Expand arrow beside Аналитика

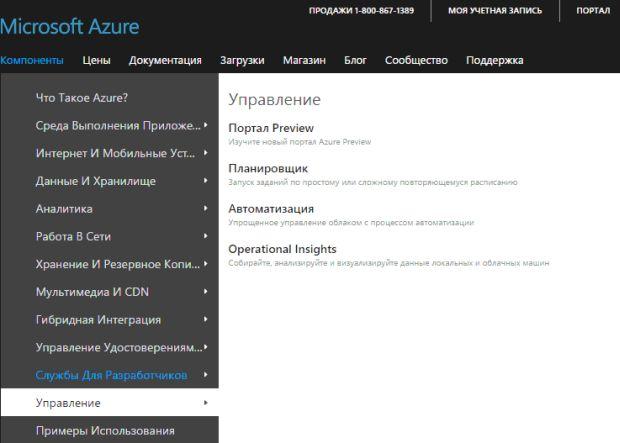point(206,208)
